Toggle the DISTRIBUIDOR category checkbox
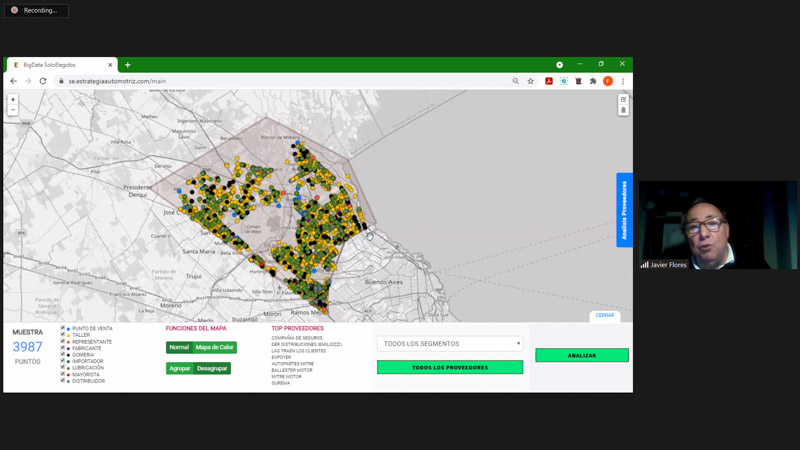The height and width of the screenshot is (450, 800). tap(62, 380)
